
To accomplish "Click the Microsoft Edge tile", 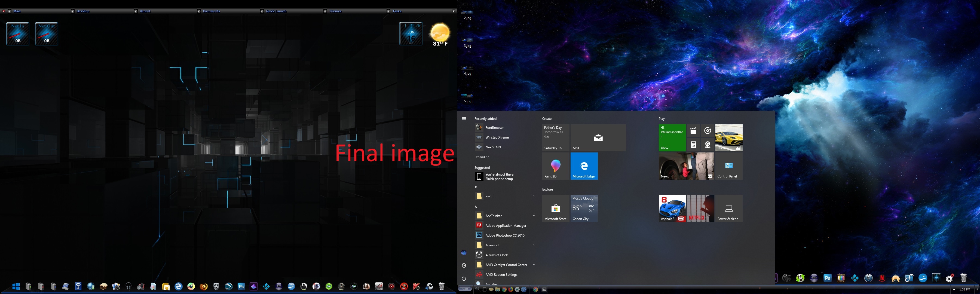I will 584,166.
